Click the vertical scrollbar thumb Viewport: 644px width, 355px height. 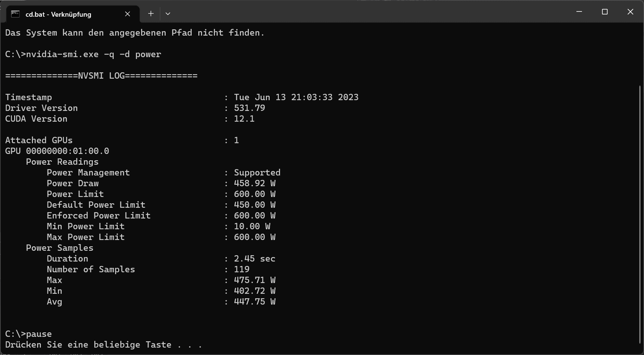pyautogui.click(x=640, y=215)
